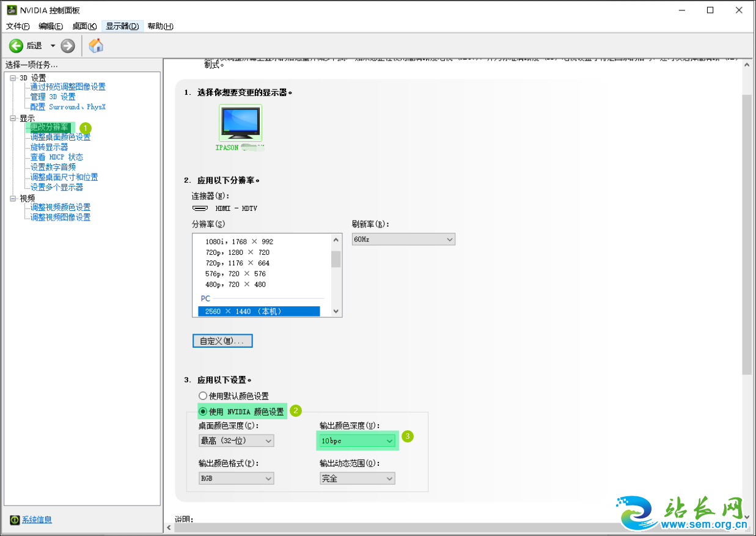Click the NVIDIA Control Panel home icon
This screenshot has width=756, height=536.
[x=95, y=45]
